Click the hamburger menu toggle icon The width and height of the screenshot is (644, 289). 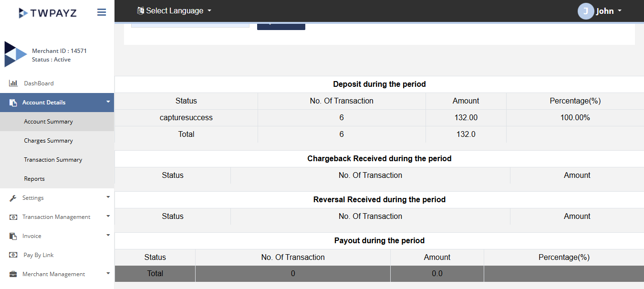click(x=102, y=12)
